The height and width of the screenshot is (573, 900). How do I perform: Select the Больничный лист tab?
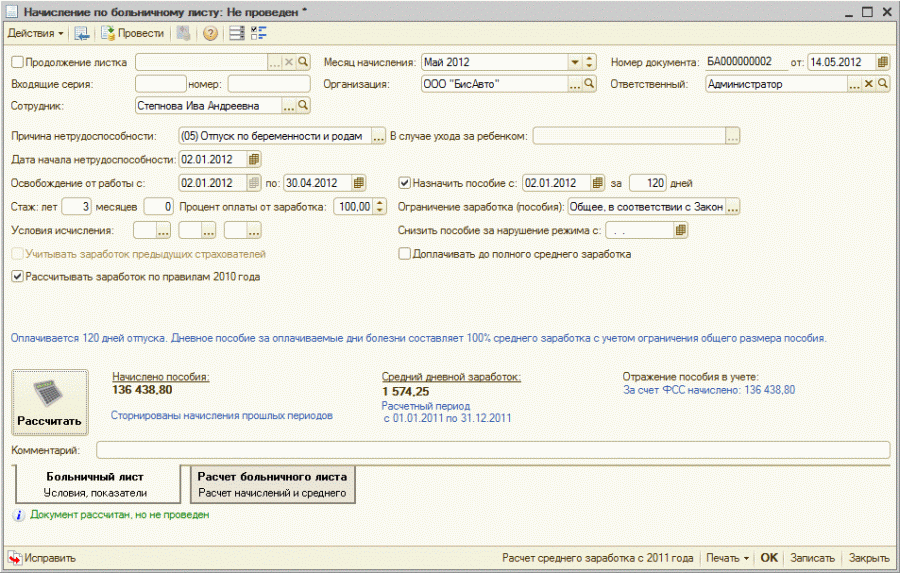(96, 484)
